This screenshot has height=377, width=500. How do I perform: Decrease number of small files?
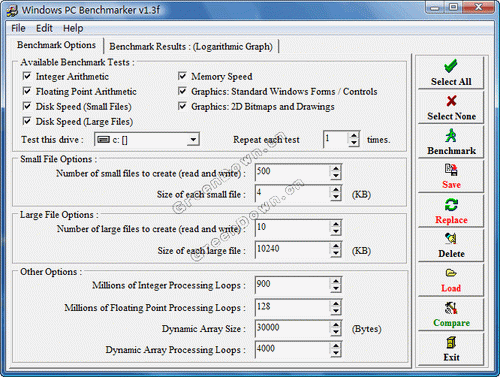pos(336,176)
